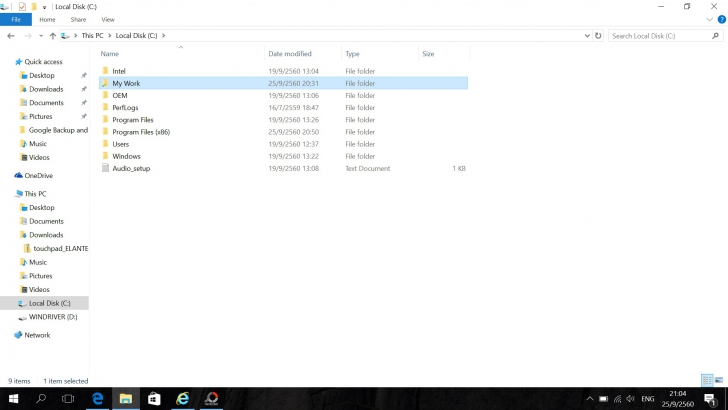Select the My Work folder
The width and height of the screenshot is (728, 410).
click(283, 83)
